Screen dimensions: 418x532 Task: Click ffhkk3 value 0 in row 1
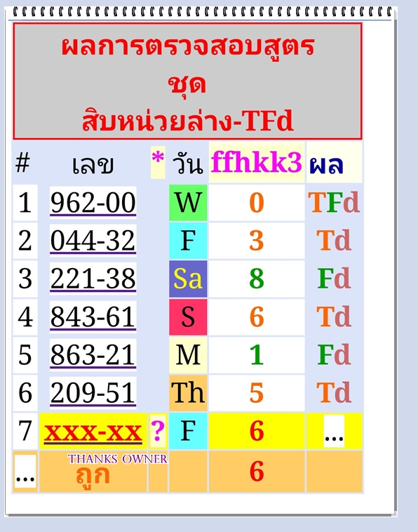(x=257, y=203)
